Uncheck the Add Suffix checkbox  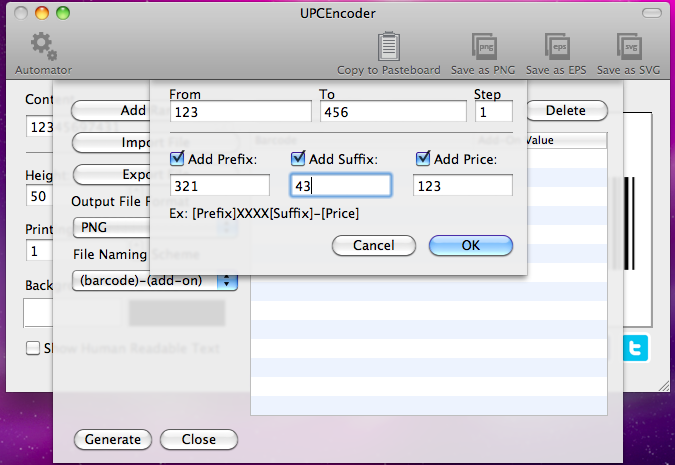(298, 158)
